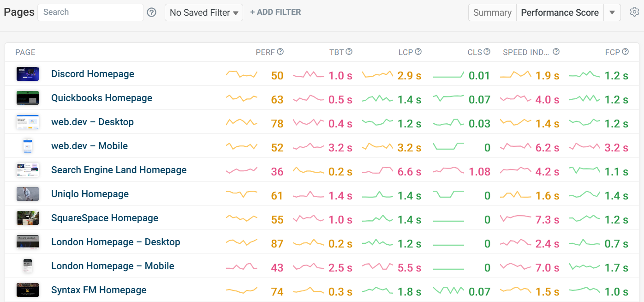Open the Syntax FM Homepage link
This screenshot has height=302, width=644.
pyautogui.click(x=99, y=290)
